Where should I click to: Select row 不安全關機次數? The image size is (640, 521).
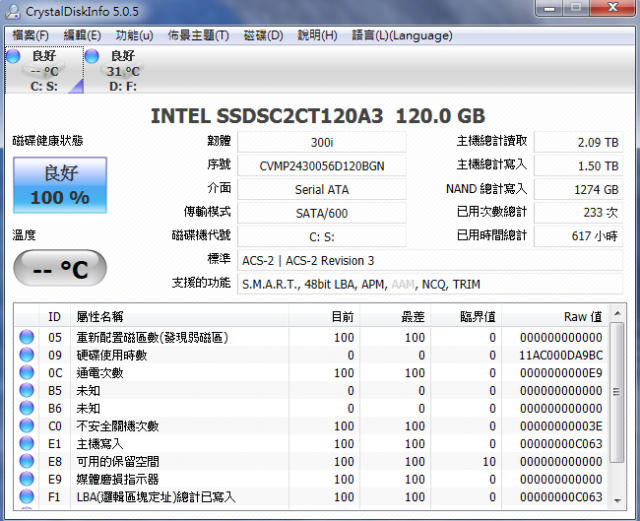tap(312, 426)
